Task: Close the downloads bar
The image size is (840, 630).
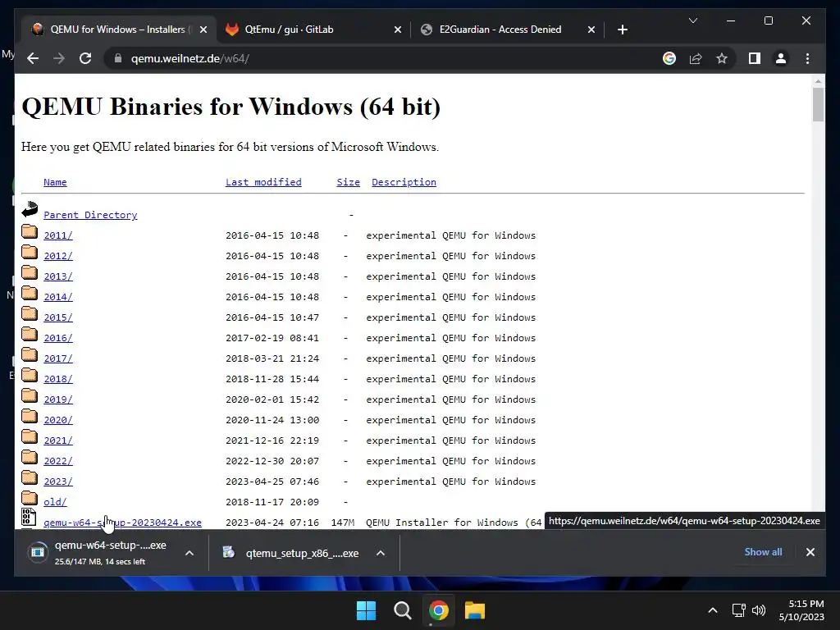Action: coord(810,552)
